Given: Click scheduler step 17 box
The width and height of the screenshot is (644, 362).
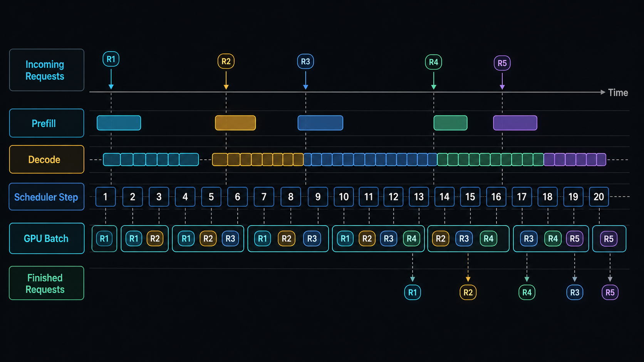Looking at the screenshot, I should [522, 197].
